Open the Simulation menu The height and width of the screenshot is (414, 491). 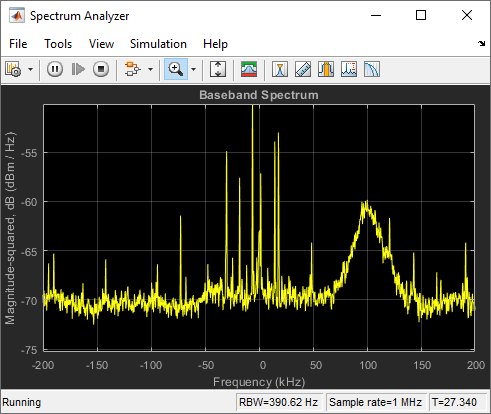(x=158, y=44)
